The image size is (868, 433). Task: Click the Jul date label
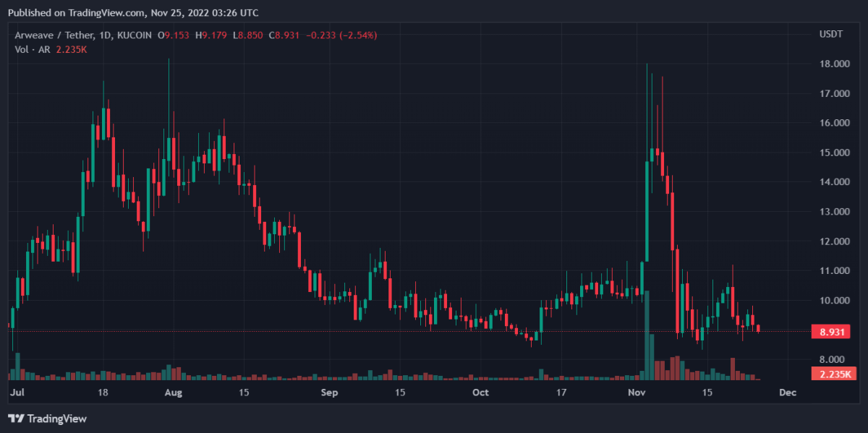tap(19, 393)
